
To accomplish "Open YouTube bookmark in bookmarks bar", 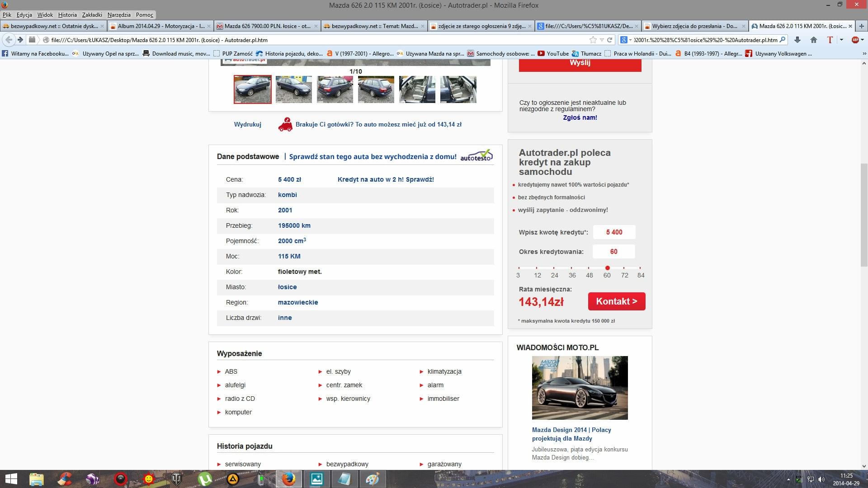I will pyautogui.click(x=553, y=53).
